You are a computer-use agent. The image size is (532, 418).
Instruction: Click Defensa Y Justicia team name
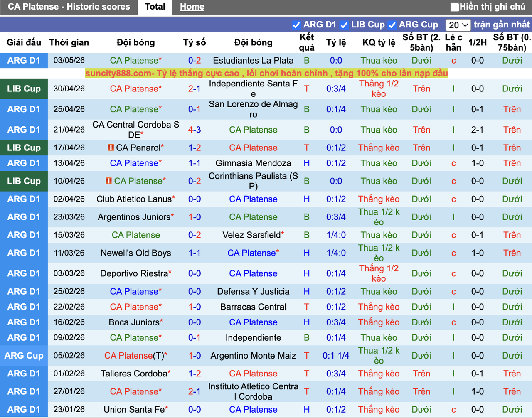coord(253,291)
